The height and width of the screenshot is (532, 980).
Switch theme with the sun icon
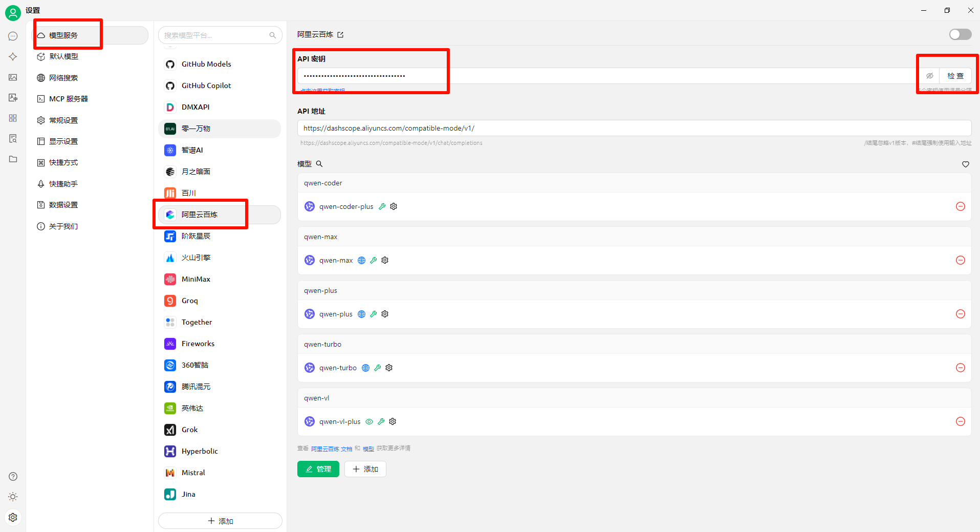point(13,497)
